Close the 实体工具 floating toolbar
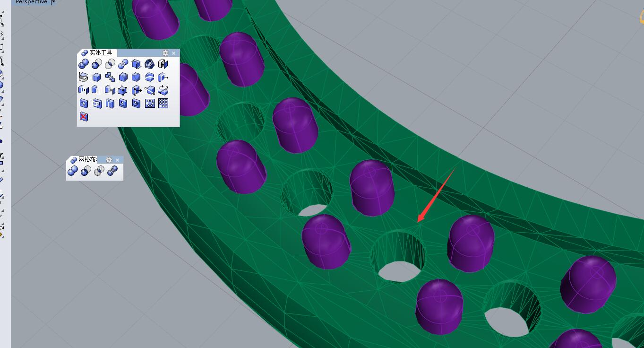Viewport: 644px width, 348px height. point(174,53)
